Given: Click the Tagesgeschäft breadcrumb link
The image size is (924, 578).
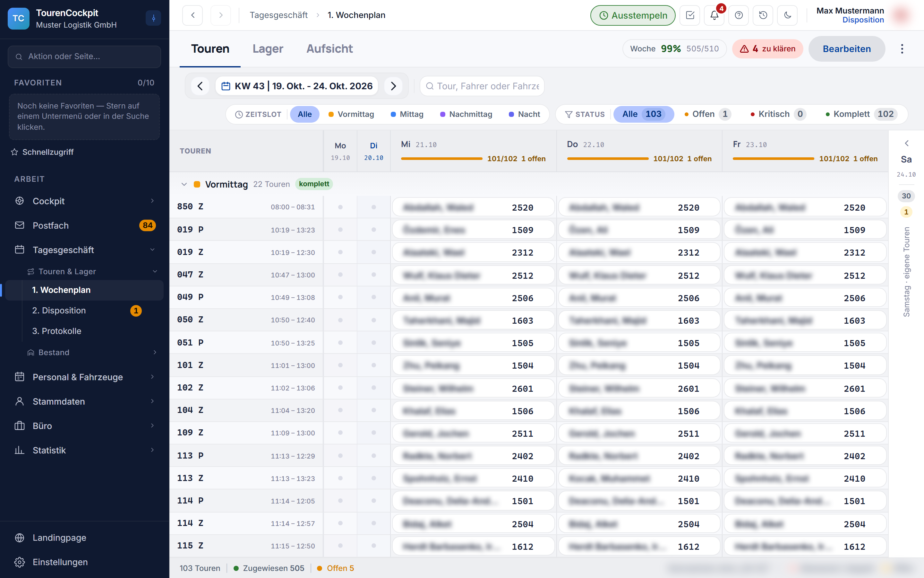Looking at the screenshot, I should (278, 15).
